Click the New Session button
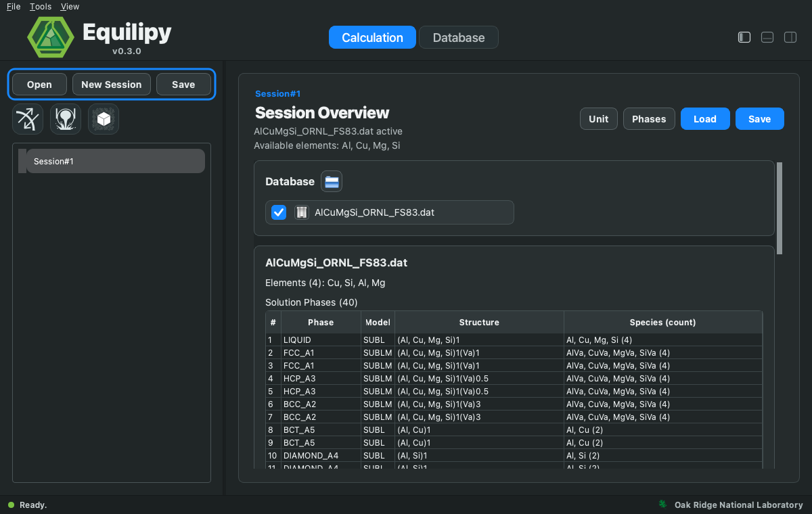812x514 pixels. (112, 85)
